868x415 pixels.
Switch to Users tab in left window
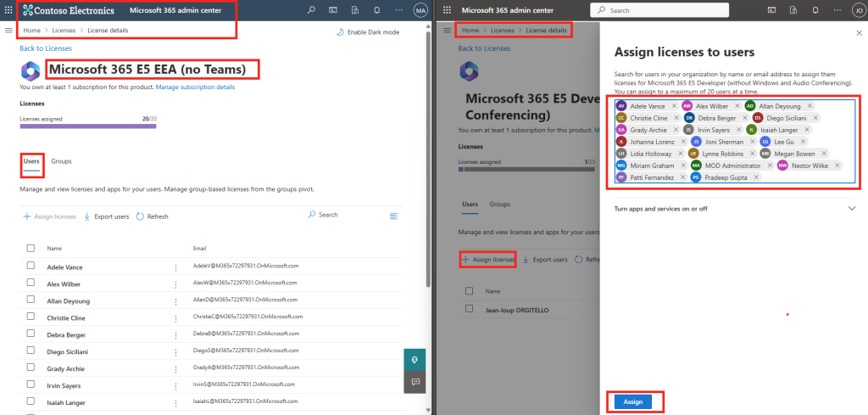pyautogui.click(x=31, y=161)
